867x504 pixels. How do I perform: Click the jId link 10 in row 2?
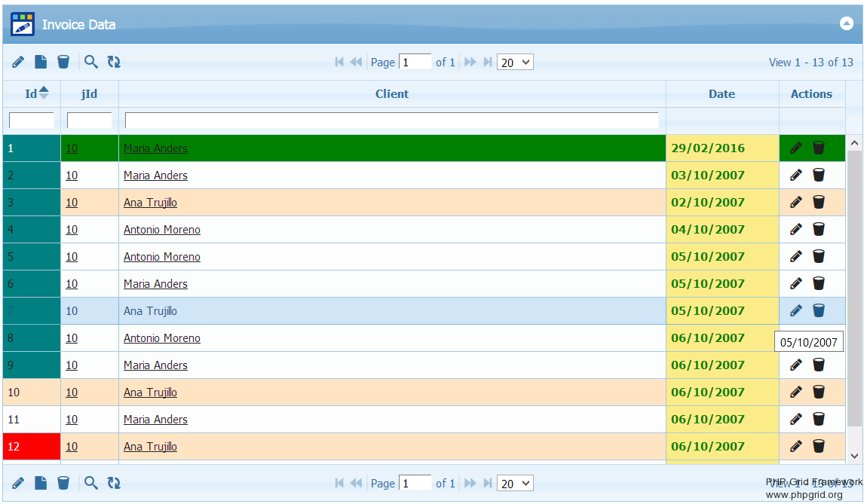tap(72, 176)
